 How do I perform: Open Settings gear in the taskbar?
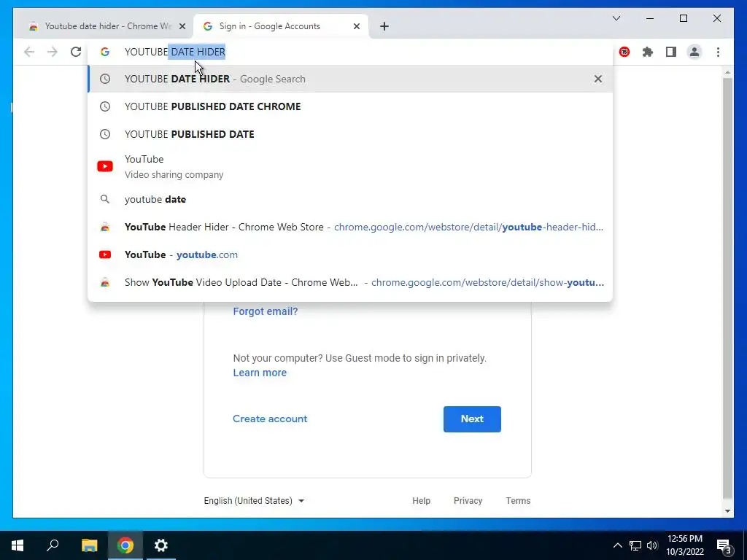tap(161, 545)
